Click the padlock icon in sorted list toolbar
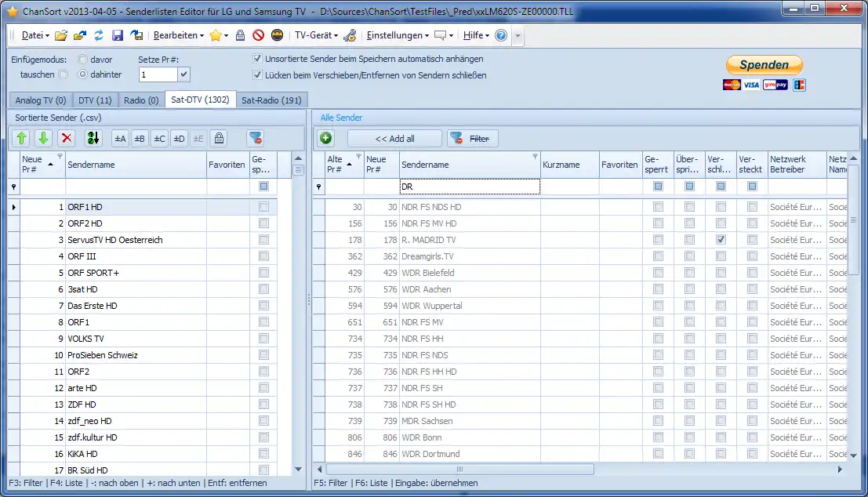This screenshot has height=497, width=868. click(x=219, y=139)
